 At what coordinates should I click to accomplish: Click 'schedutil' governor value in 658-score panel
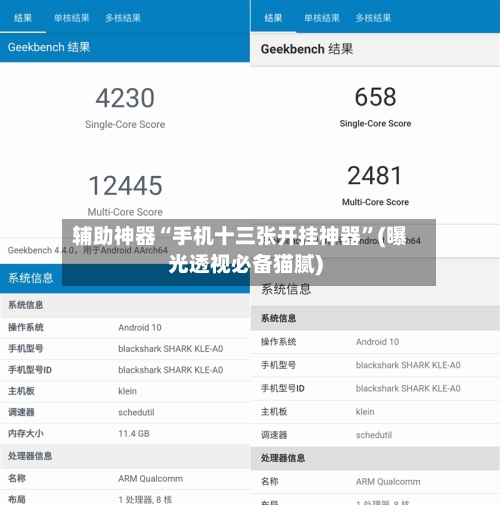pyautogui.click(x=374, y=435)
